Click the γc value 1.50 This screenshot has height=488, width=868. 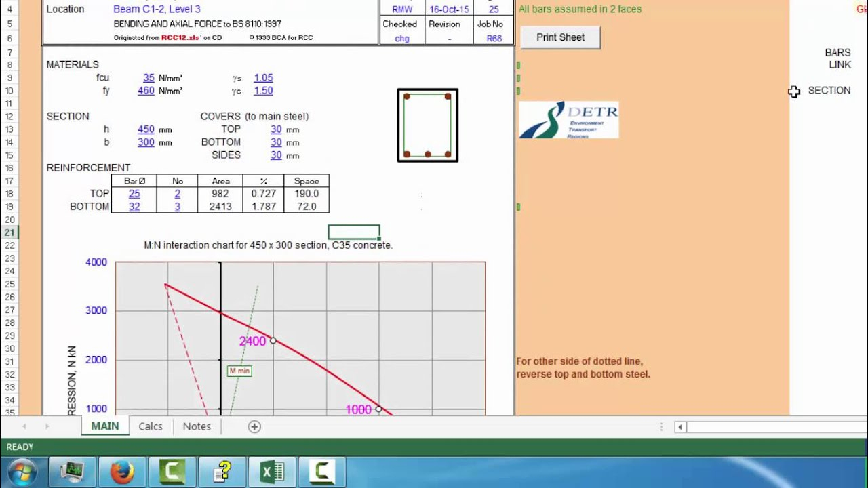coord(263,91)
